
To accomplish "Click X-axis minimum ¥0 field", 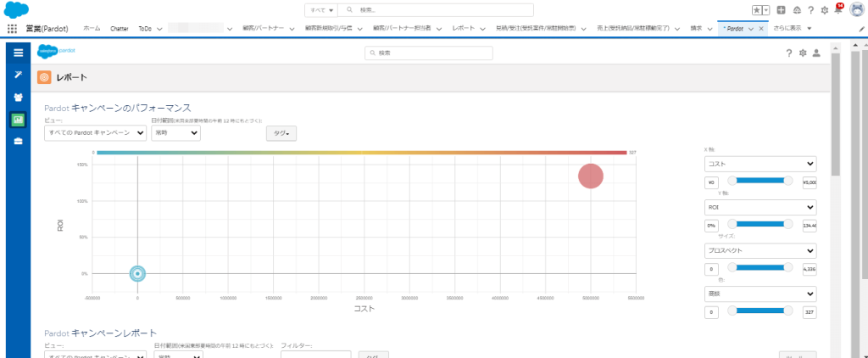I will tap(711, 183).
